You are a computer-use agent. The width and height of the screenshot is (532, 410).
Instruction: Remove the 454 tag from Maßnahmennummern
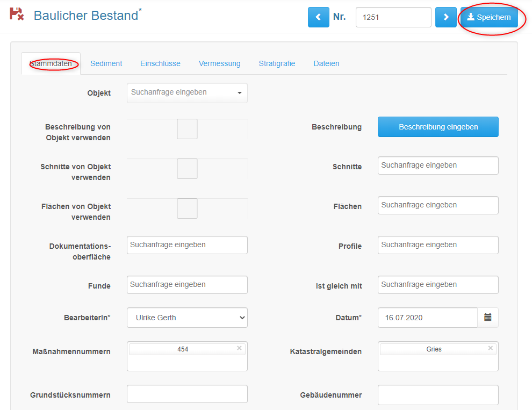pyautogui.click(x=239, y=348)
